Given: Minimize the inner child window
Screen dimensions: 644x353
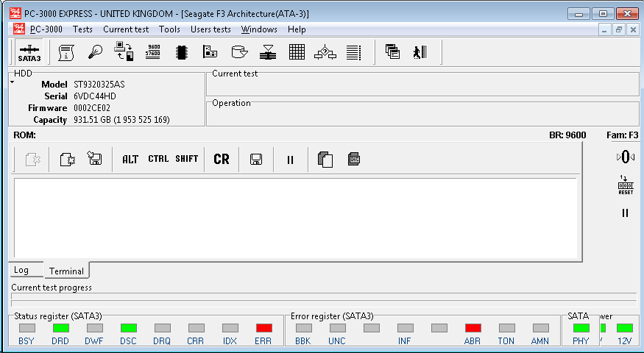Looking at the screenshot, I should [x=604, y=29].
